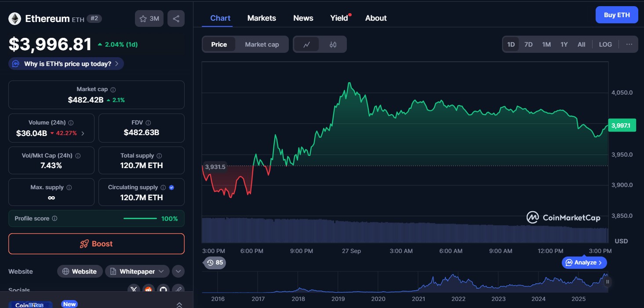Show FDV info icon
Screen dimensions: 644x308
148,123
